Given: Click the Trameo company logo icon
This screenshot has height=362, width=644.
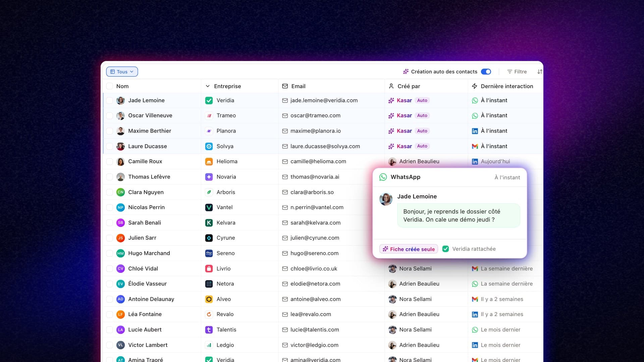Looking at the screenshot, I should (x=209, y=116).
